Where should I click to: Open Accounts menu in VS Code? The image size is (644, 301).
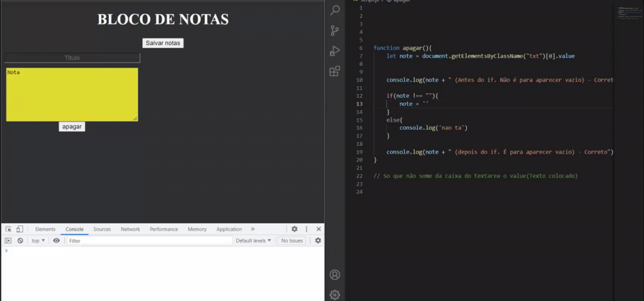pos(335,275)
